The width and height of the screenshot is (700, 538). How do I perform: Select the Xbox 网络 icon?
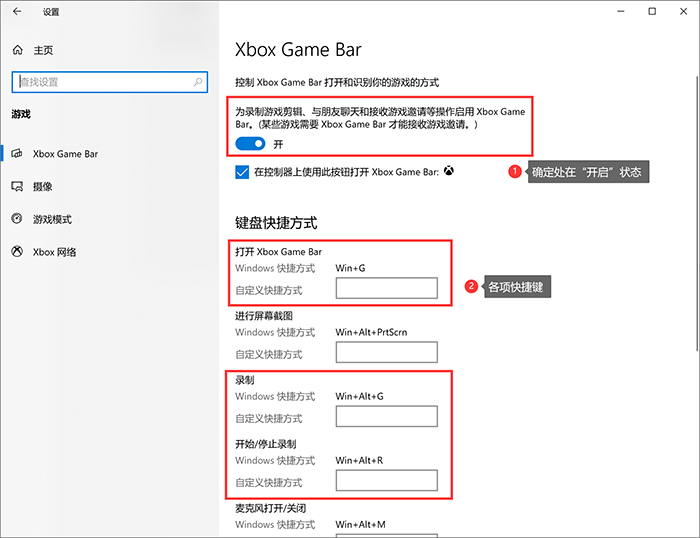17,252
